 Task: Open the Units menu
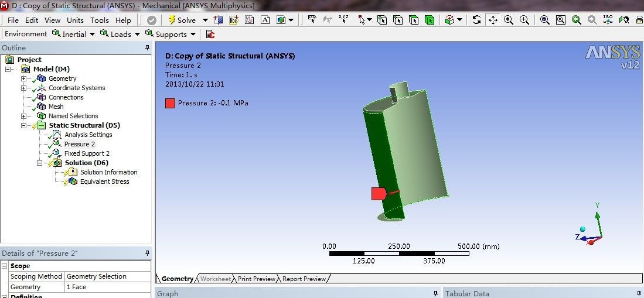[x=75, y=20]
